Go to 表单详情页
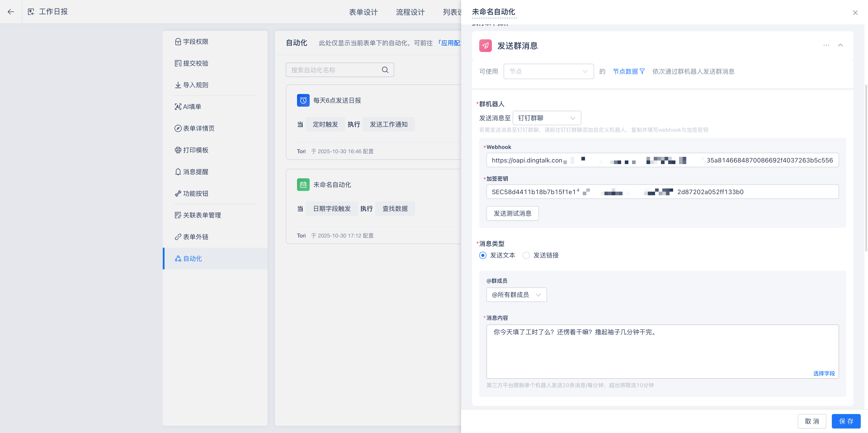The image size is (868, 433). tap(215, 128)
